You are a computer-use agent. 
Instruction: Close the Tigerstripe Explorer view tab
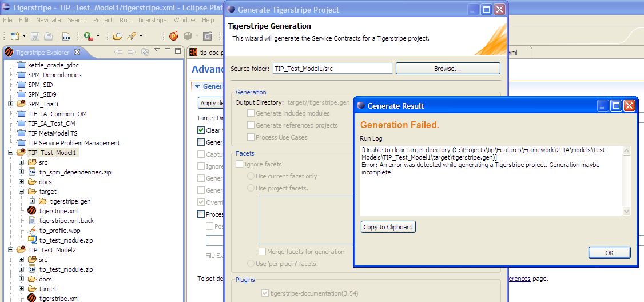77,52
